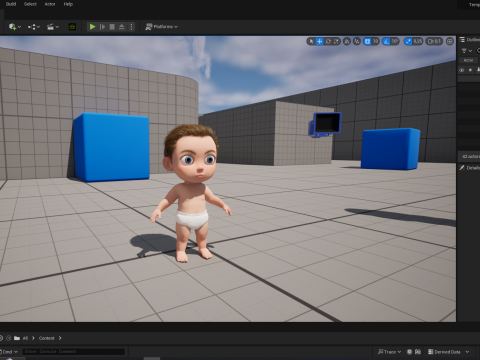Image resolution: width=480 pixels, height=360 pixels.
Task: Open the Select menu
Action: click(x=30, y=4)
